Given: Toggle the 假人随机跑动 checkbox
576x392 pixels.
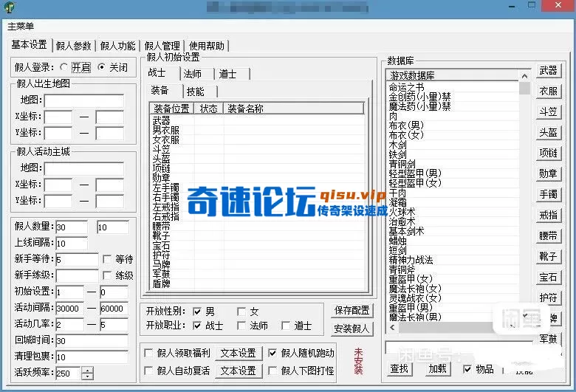Looking at the screenshot, I should 273,354.
